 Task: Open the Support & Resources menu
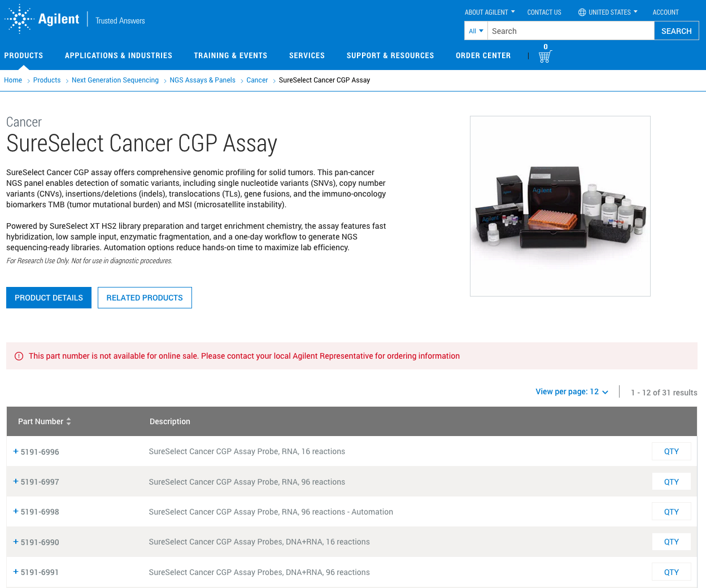click(390, 55)
